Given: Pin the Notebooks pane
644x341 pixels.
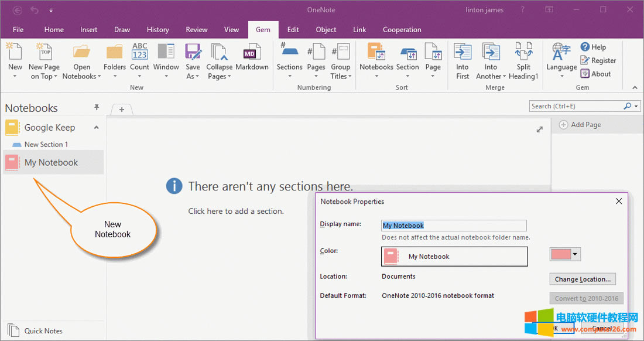Looking at the screenshot, I should 97,108.
